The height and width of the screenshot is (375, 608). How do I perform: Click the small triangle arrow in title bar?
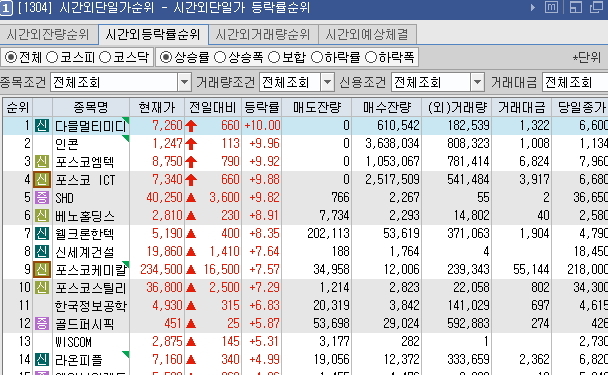click(533, 7)
